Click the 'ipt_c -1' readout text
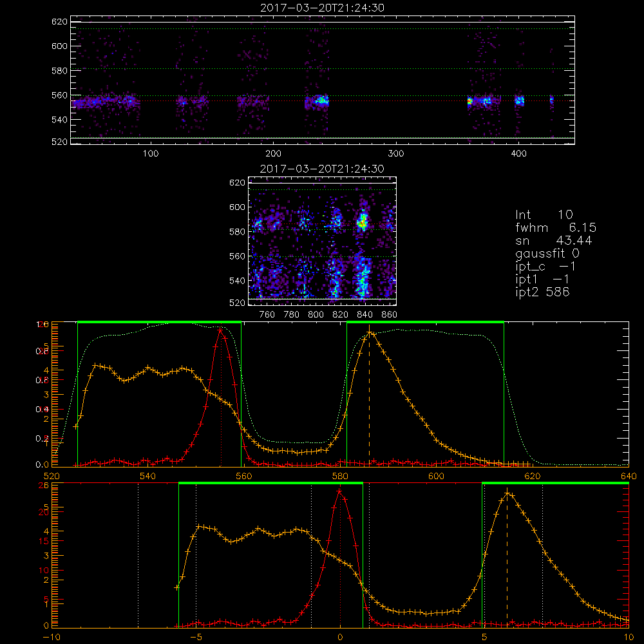The image size is (644, 644). [x=545, y=267]
